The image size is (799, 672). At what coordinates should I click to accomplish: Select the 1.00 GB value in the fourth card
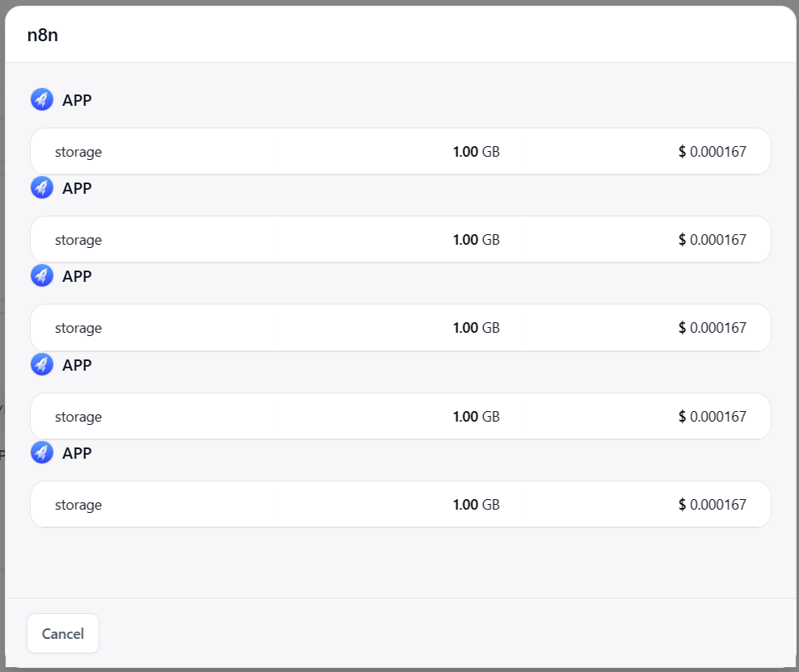click(x=477, y=417)
